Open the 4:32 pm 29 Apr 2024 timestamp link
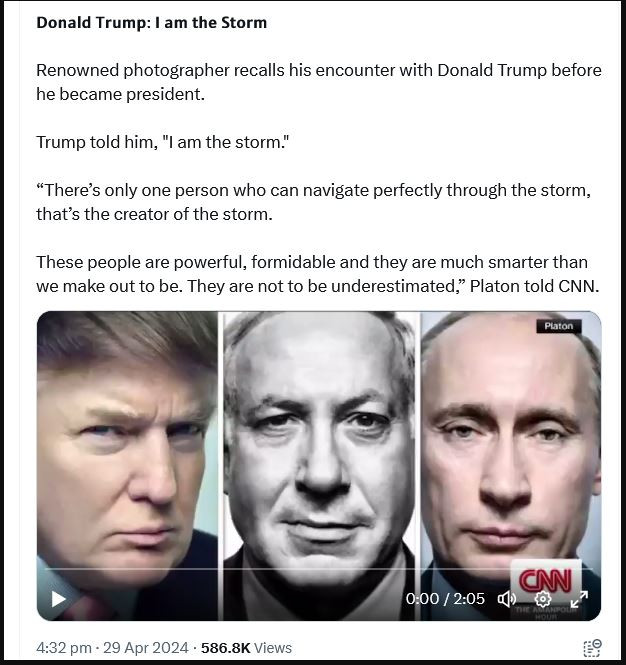626x665 pixels. coord(112,648)
